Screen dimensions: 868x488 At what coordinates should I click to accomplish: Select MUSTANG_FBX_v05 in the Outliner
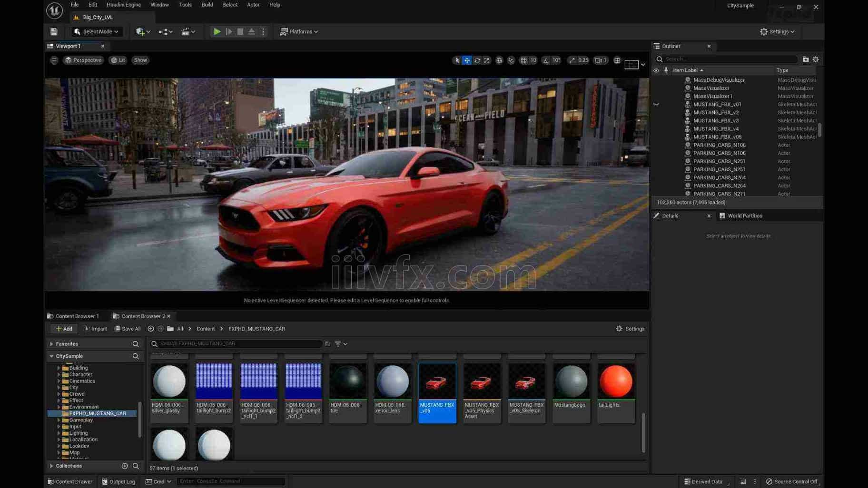pos(717,137)
